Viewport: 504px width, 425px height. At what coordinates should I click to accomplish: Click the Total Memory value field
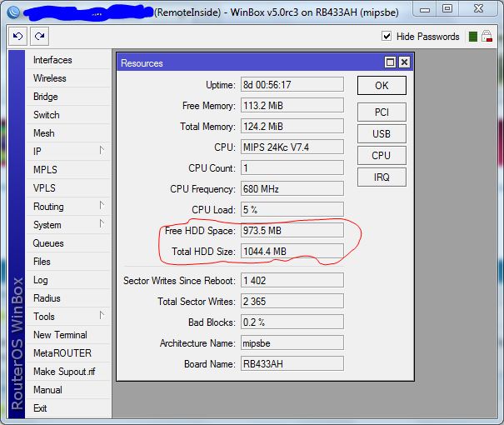[292, 127]
